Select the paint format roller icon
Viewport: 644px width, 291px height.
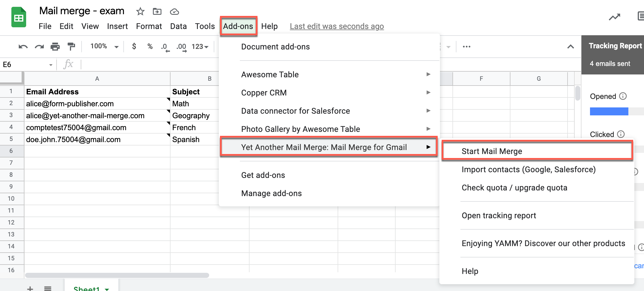(x=71, y=47)
